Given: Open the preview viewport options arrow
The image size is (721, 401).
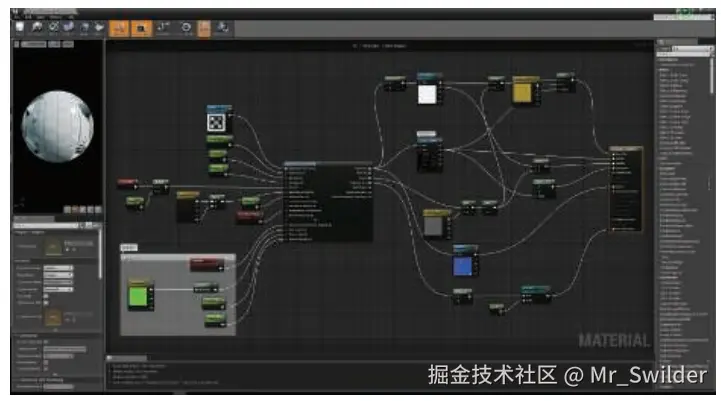Looking at the screenshot, I should pyautogui.click(x=17, y=44).
